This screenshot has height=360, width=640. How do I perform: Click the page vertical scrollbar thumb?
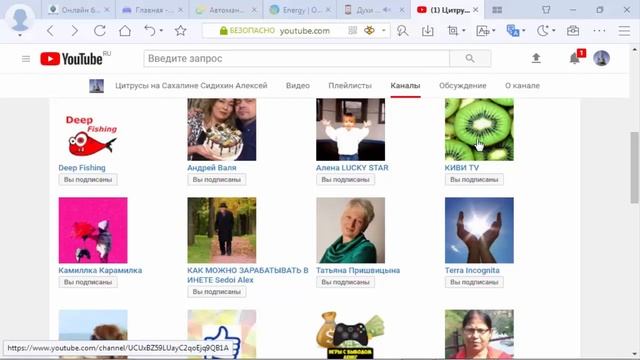(x=634, y=167)
